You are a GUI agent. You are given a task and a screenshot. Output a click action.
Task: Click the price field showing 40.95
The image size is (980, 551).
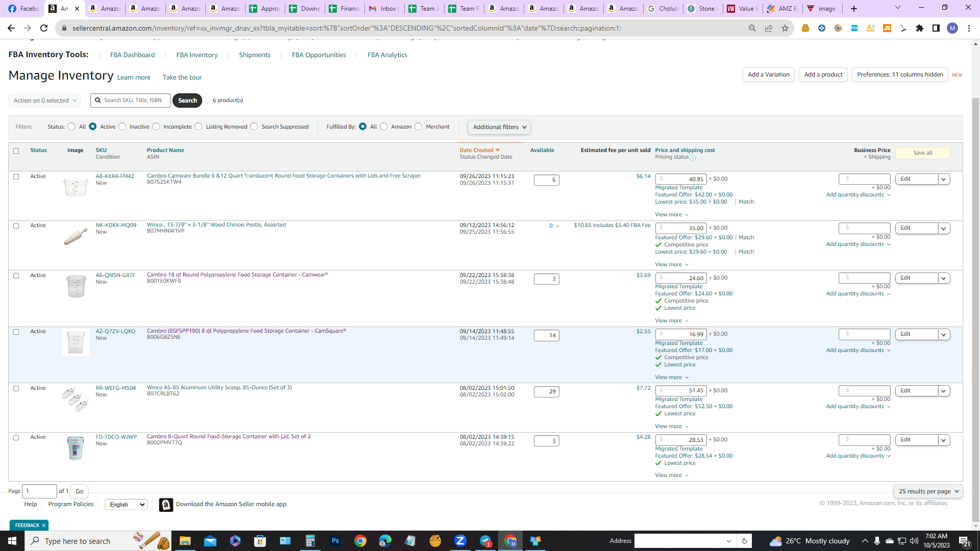(680, 179)
